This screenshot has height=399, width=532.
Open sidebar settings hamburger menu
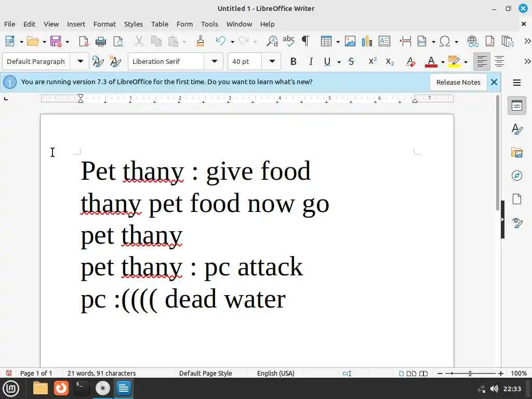coord(517,83)
